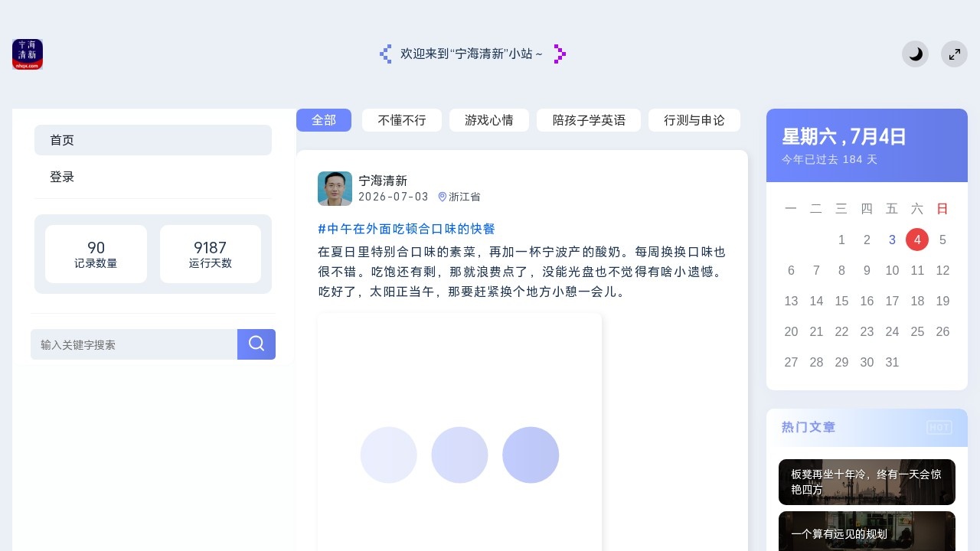The height and width of the screenshot is (551, 980).
Task: Click the author name 宁海清新
Action: coord(383,181)
